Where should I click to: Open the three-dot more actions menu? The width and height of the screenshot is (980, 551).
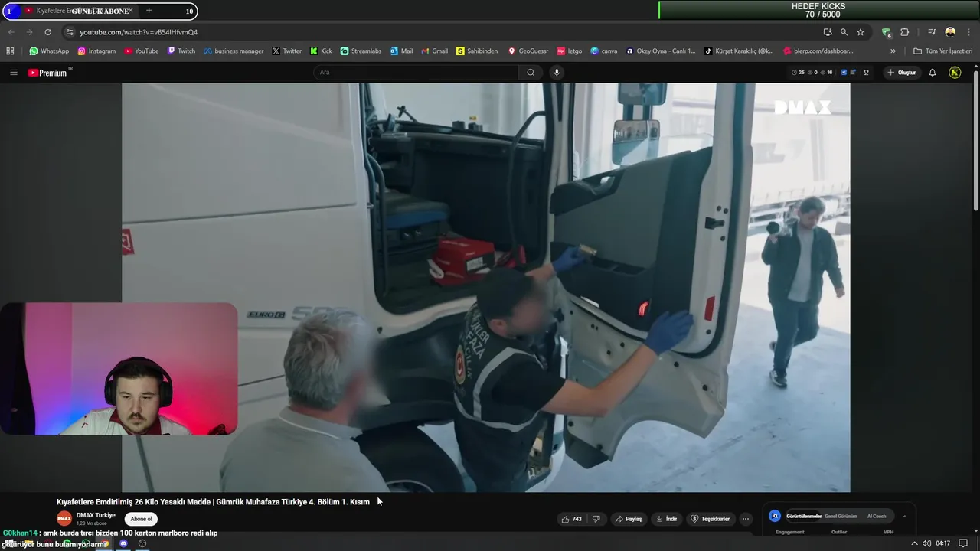click(745, 519)
